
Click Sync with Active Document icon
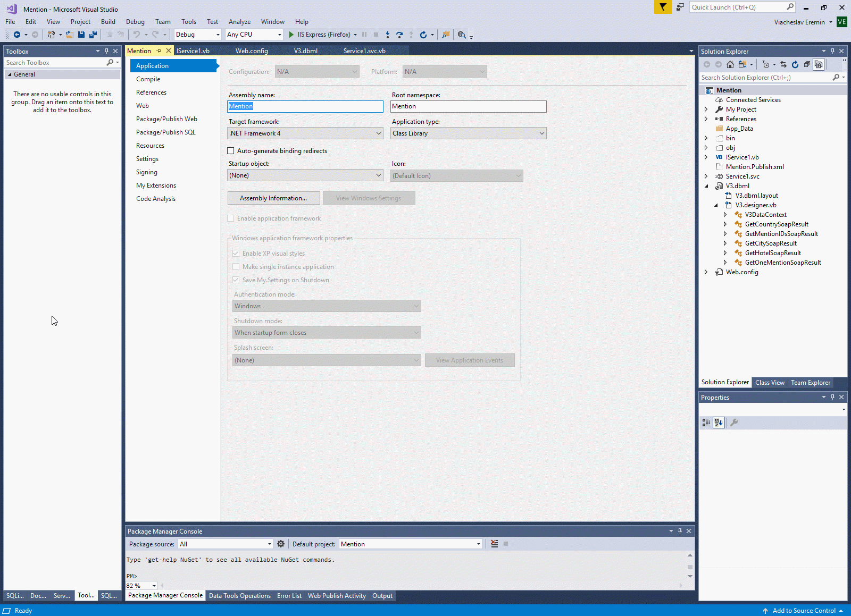pyautogui.click(x=783, y=64)
